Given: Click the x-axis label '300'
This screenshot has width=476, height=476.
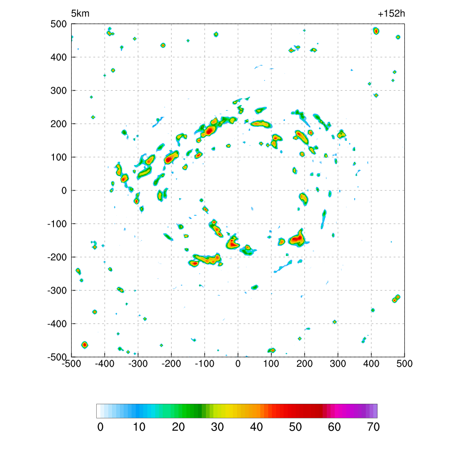Looking at the screenshot, I should [338, 364].
